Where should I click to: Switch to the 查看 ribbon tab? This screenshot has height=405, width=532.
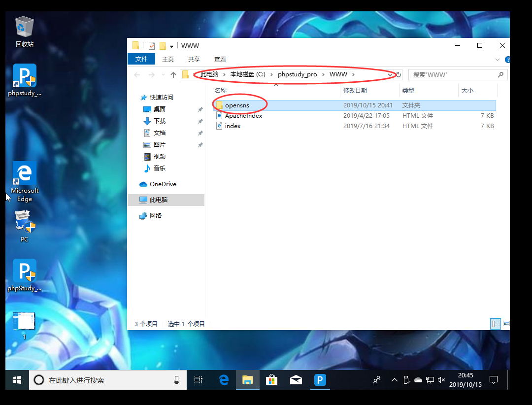click(x=220, y=59)
